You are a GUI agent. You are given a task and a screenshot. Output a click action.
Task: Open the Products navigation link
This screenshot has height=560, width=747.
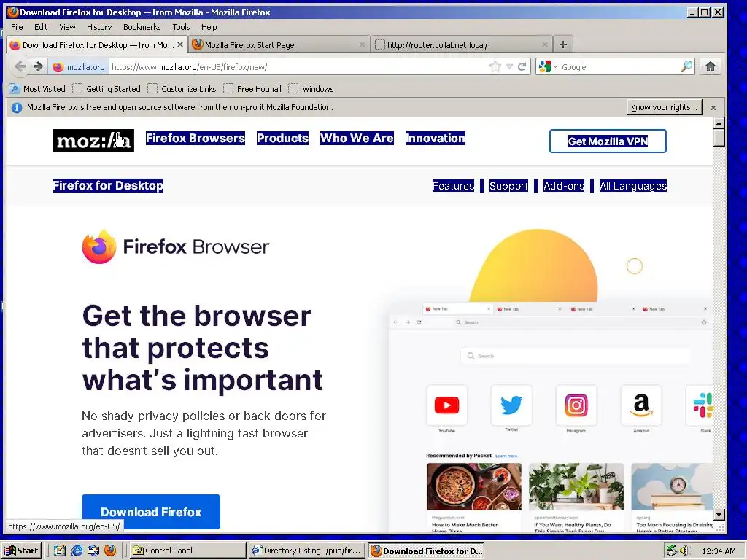[x=282, y=138]
